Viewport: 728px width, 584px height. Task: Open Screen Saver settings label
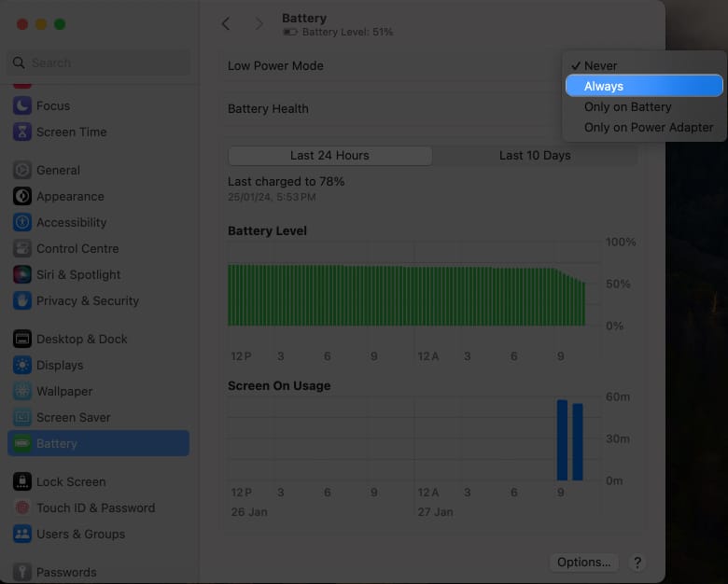point(74,417)
